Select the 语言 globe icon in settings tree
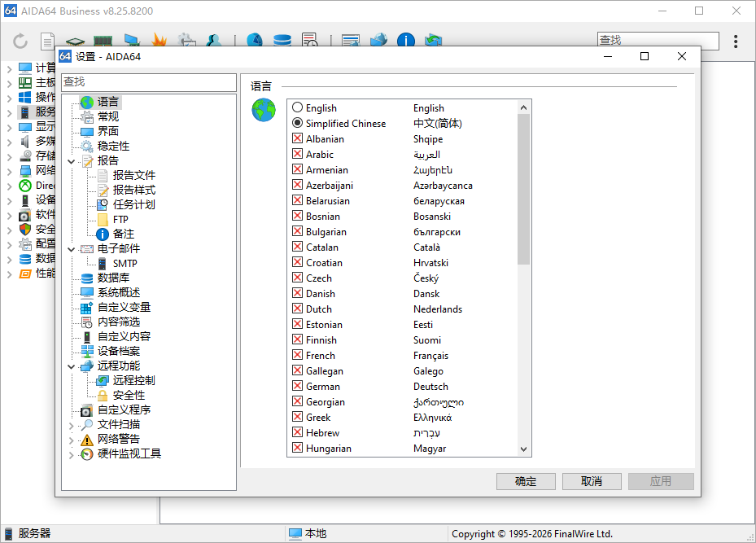The height and width of the screenshot is (543, 756). click(87, 102)
